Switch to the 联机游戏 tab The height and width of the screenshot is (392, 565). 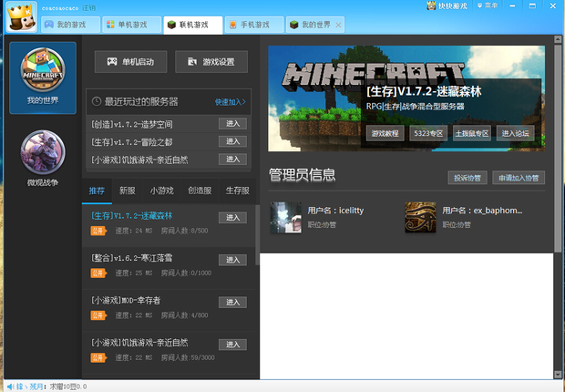coord(193,25)
